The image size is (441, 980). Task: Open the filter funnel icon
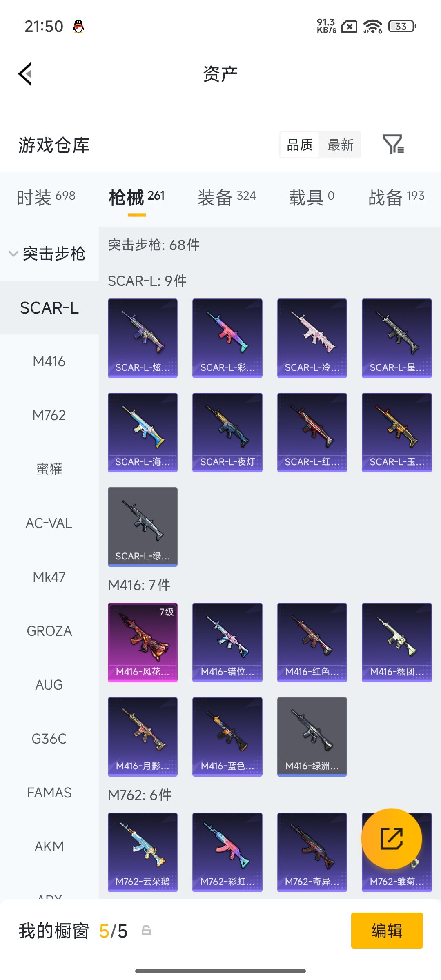393,144
